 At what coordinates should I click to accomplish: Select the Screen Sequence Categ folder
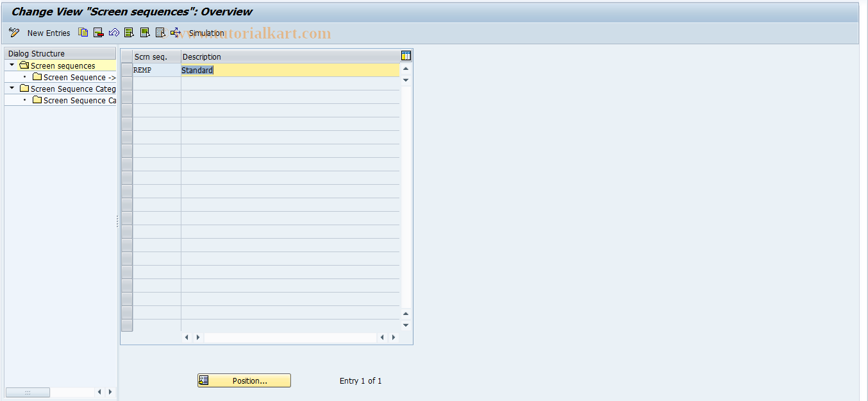point(73,89)
